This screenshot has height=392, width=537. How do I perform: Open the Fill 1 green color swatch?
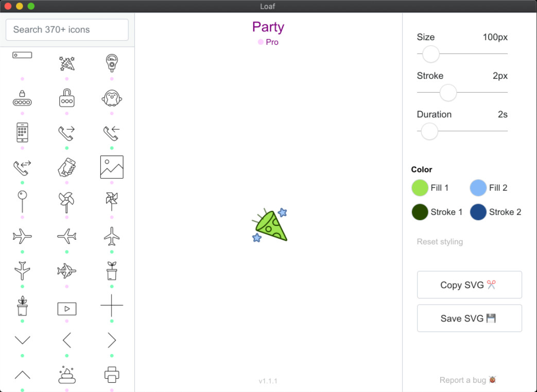point(420,188)
